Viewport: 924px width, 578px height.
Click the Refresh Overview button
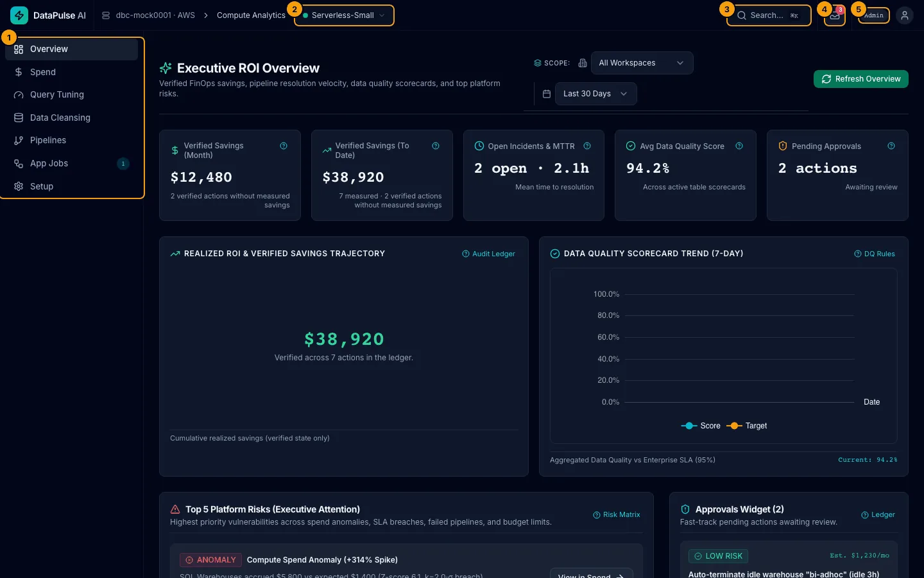pyautogui.click(x=861, y=79)
